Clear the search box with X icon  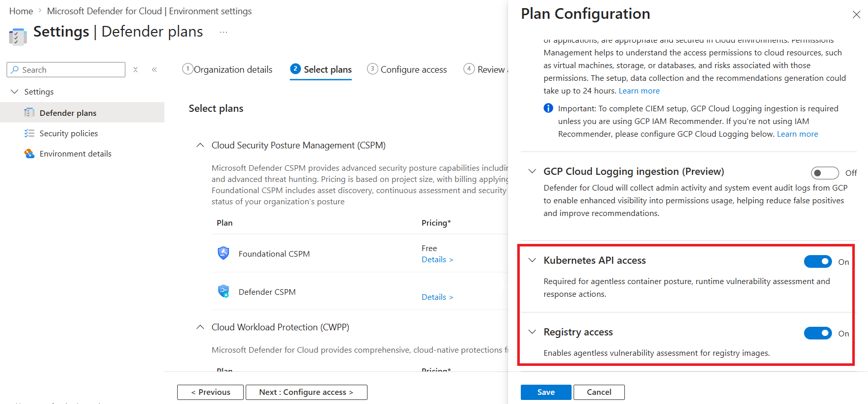pos(136,70)
